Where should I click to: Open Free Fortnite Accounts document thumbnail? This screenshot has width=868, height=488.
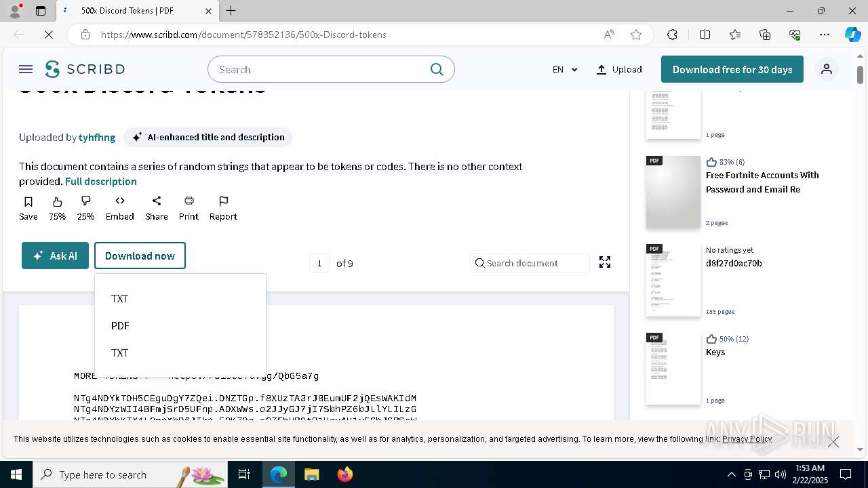pos(673,192)
